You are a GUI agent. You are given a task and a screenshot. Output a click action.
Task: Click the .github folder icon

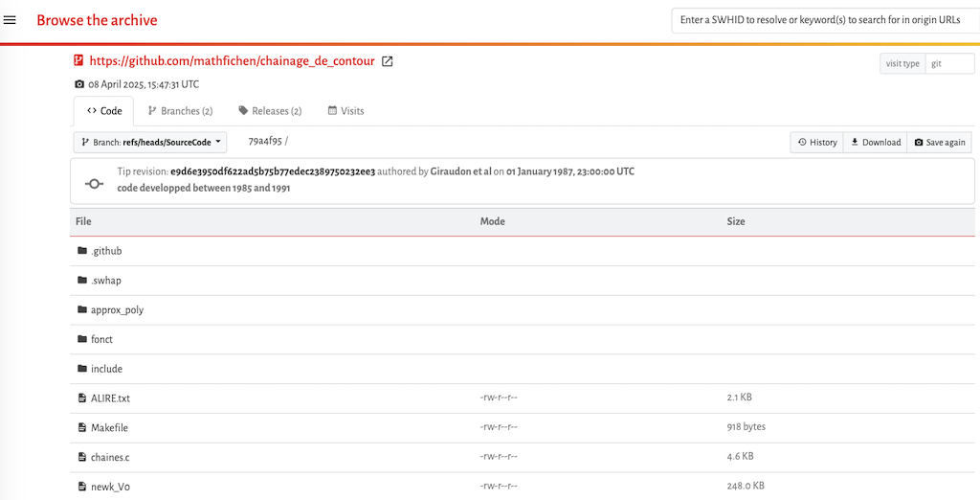[x=81, y=251]
